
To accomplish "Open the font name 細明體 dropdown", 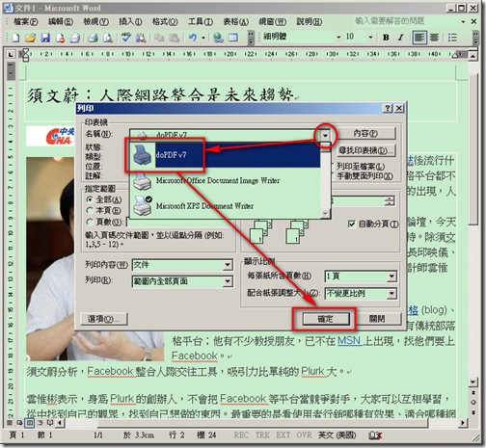I will click(338, 38).
